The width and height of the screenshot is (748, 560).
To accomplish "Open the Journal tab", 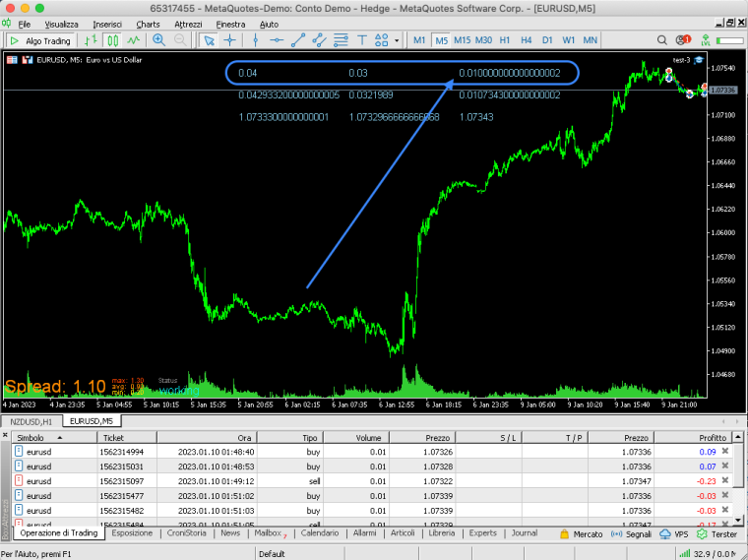I will coord(525,533).
